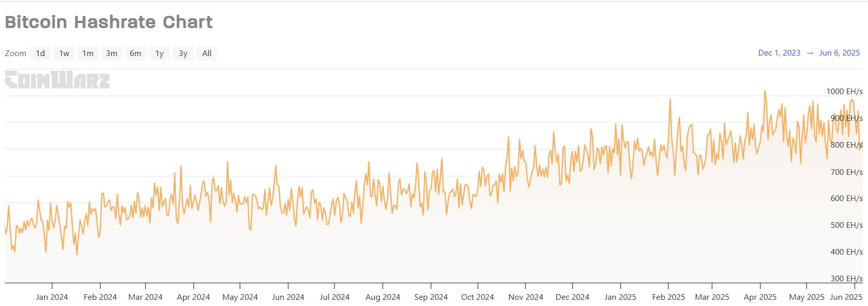Click the Jul 2024 axis label
This screenshot has height=306, width=868.
pos(334,297)
